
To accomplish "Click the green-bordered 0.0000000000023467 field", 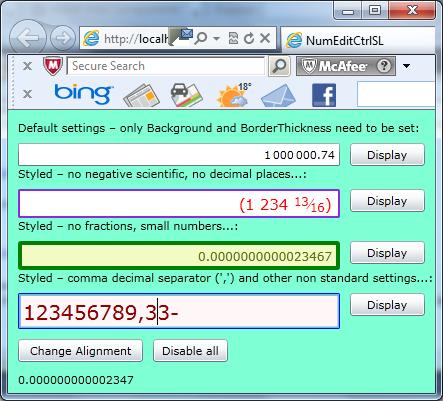I will [179, 256].
